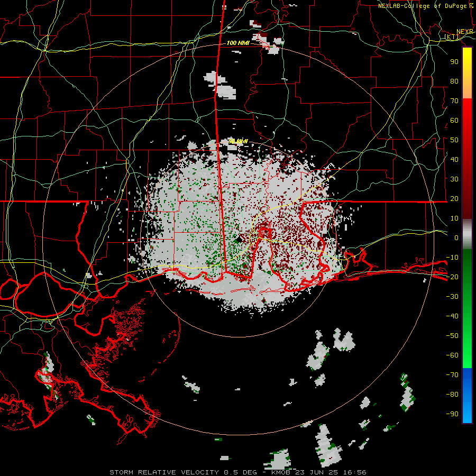Click the '-10' value on the velocity scale
Viewport: 476px width, 476px height.
point(452,258)
